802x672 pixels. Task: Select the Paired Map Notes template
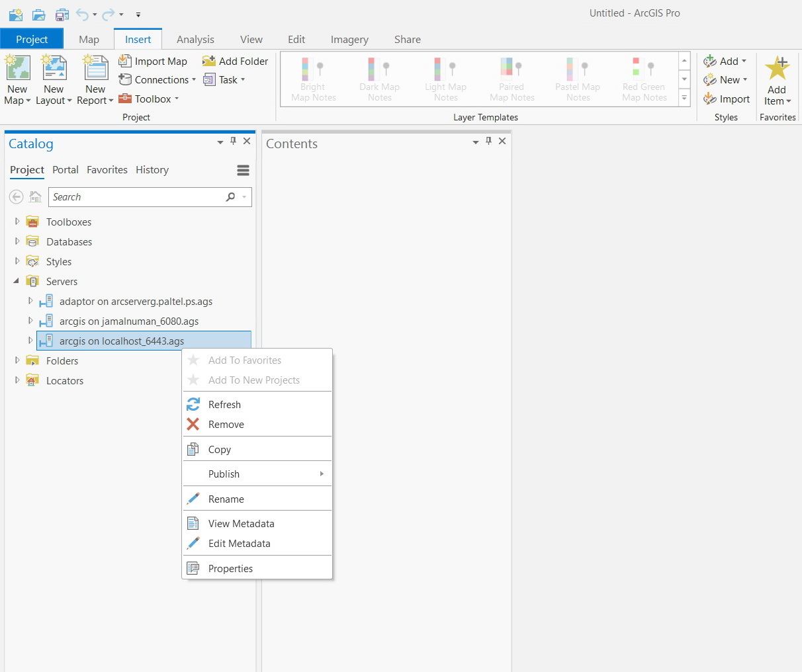512,79
